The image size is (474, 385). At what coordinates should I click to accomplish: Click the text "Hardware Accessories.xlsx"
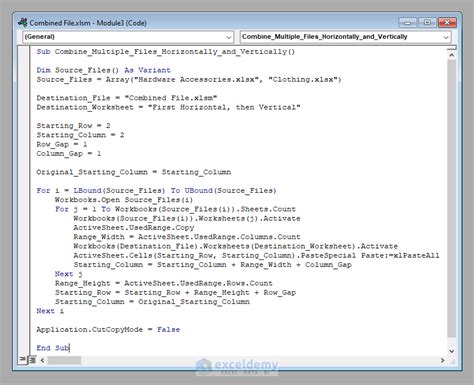[x=198, y=79]
